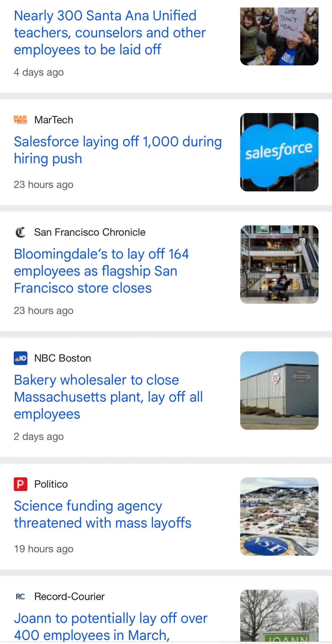The width and height of the screenshot is (332, 644).
Task: Click the Politico source name
Action: [x=51, y=484]
